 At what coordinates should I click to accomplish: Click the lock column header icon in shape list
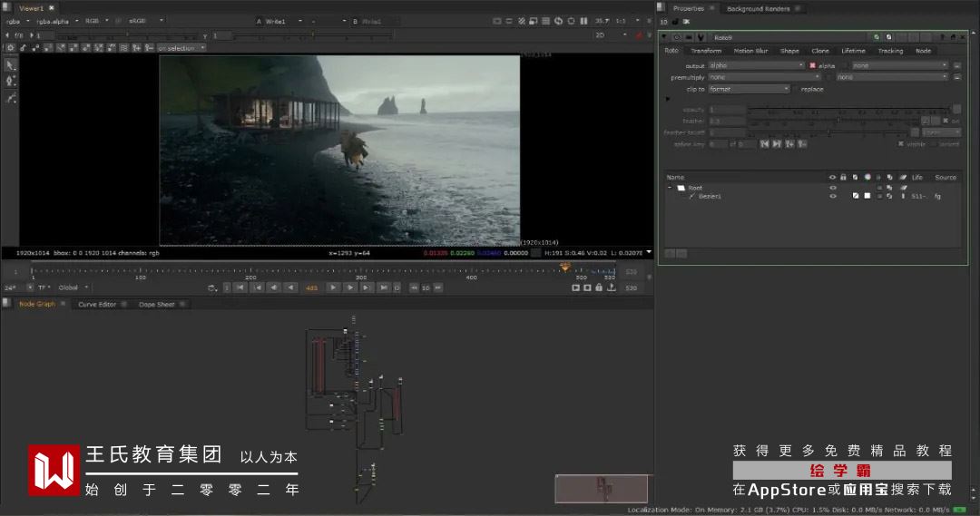point(844,178)
